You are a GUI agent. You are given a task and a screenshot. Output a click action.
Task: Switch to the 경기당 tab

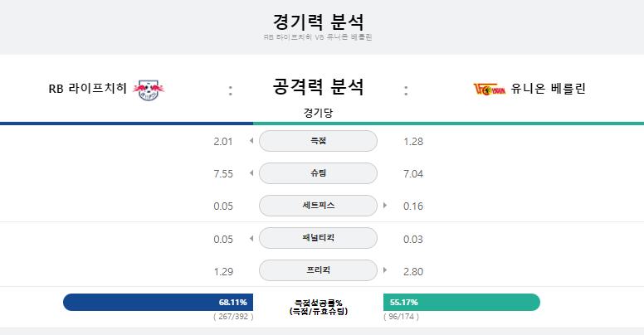[x=319, y=113]
